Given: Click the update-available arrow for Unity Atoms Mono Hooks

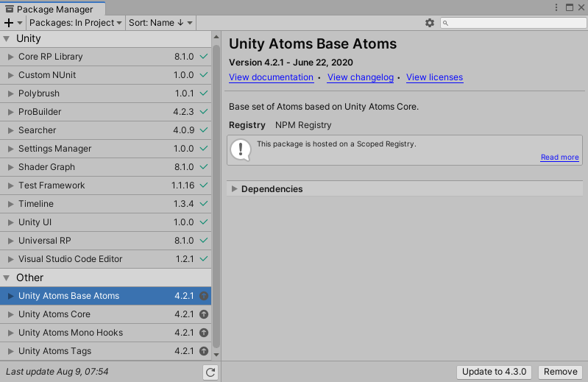Looking at the screenshot, I should pyautogui.click(x=204, y=333).
